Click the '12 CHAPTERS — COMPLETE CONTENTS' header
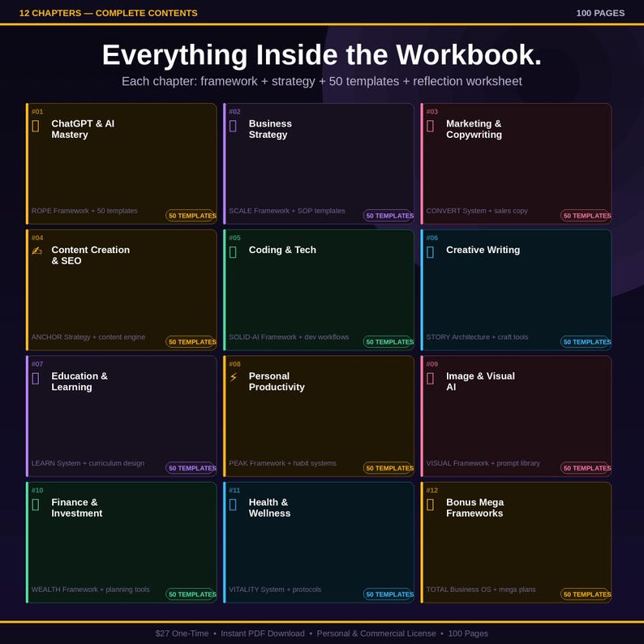This screenshot has height=644, width=644. pyautogui.click(x=109, y=13)
